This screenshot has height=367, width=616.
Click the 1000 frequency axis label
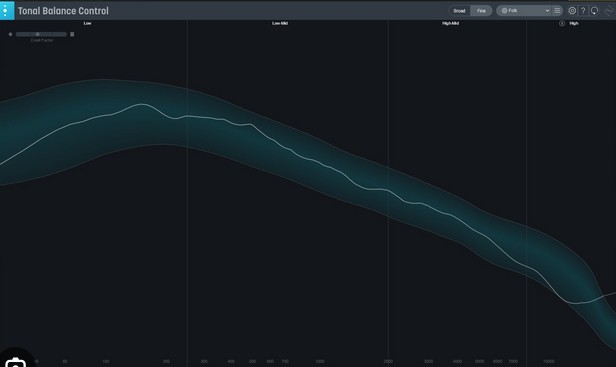tap(320, 361)
